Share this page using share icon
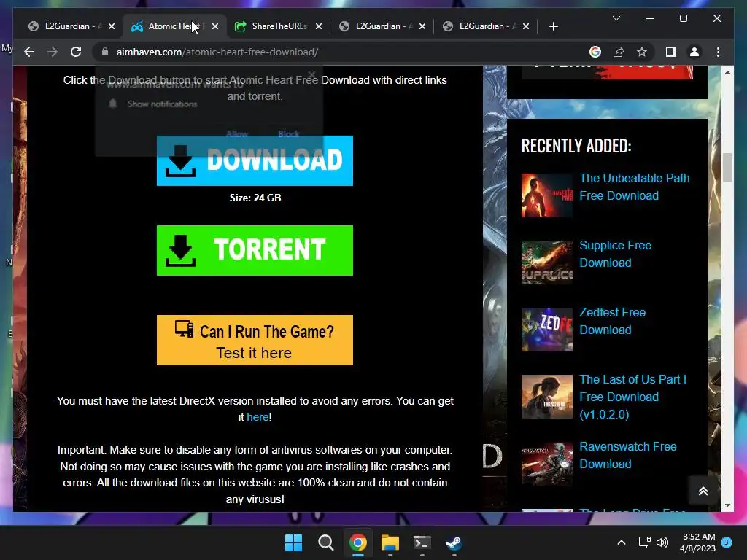The height and width of the screenshot is (560, 747). 619,52
